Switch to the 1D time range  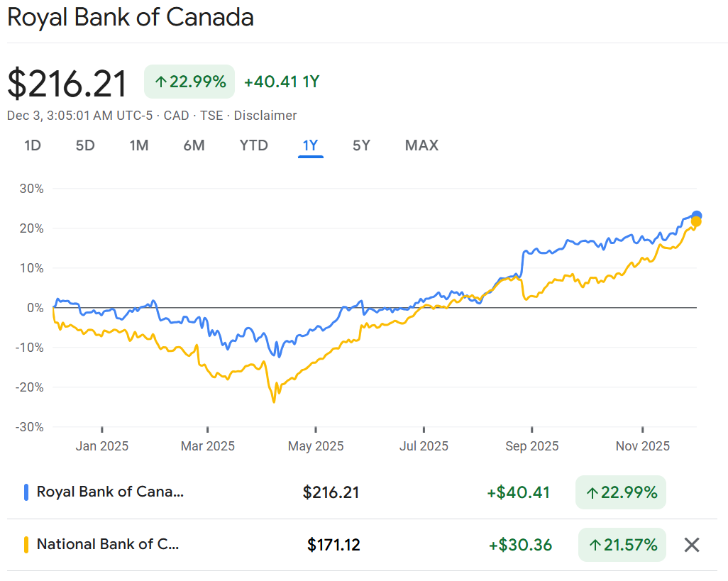[x=33, y=145]
